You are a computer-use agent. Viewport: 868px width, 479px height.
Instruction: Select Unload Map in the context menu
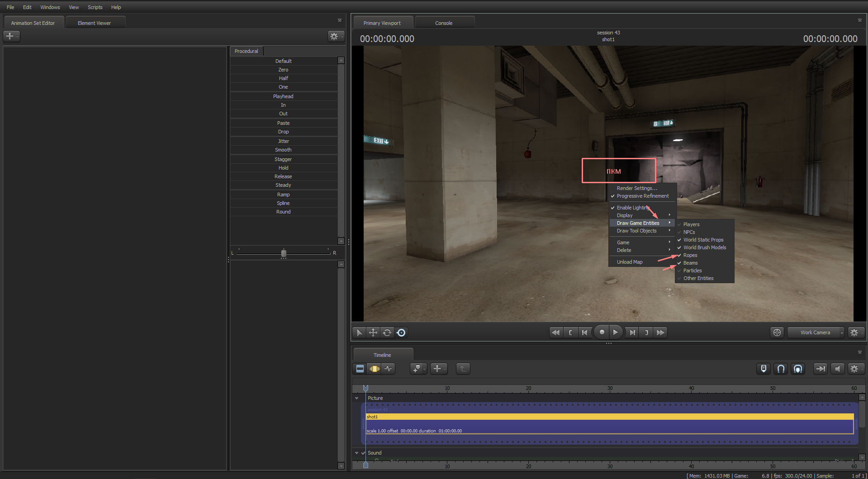coord(642,262)
